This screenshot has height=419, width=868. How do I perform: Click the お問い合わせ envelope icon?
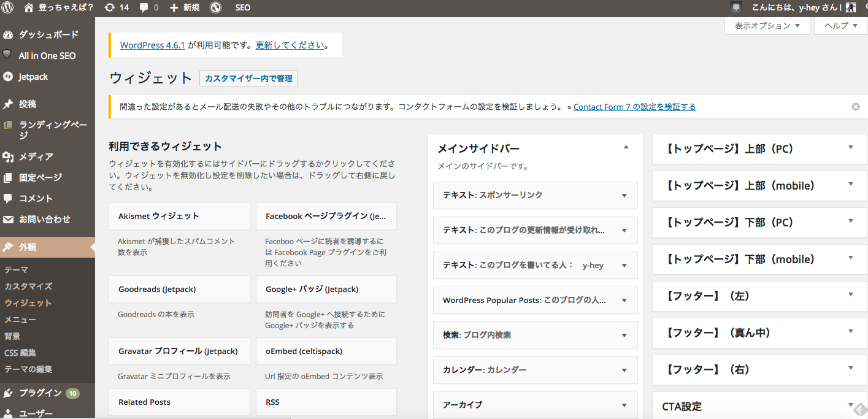click(8, 219)
